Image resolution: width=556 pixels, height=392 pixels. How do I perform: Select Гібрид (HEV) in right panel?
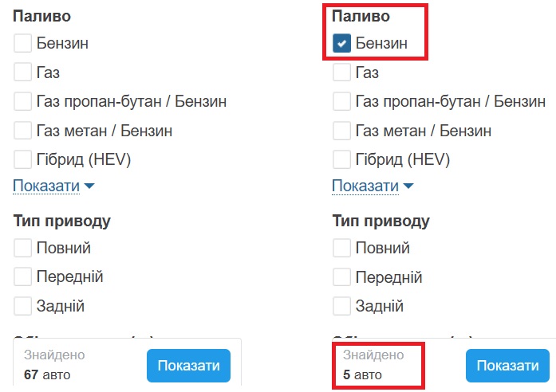pyautogui.click(x=342, y=159)
